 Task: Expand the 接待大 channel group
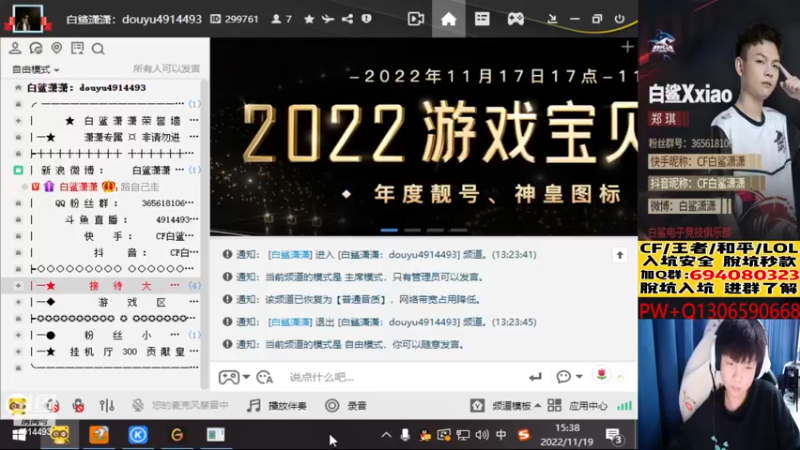pos(18,286)
